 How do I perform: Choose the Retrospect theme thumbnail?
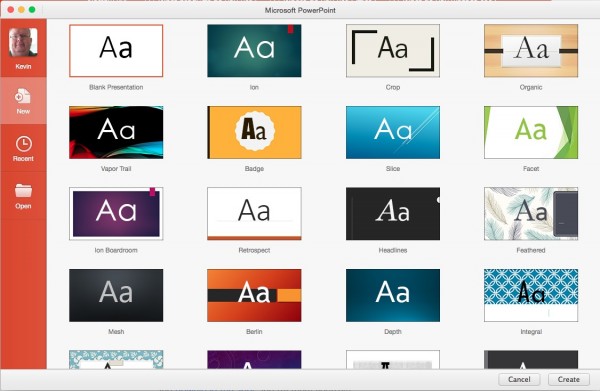pyautogui.click(x=254, y=213)
